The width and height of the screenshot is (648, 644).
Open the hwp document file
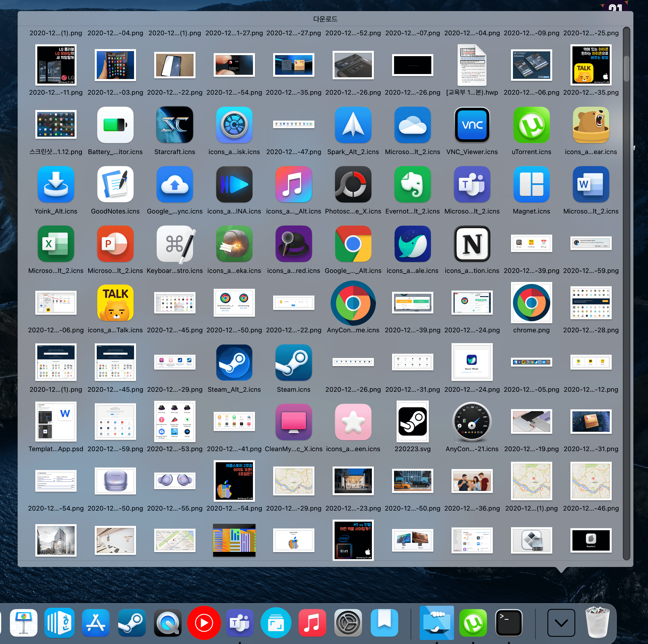[x=472, y=66]
